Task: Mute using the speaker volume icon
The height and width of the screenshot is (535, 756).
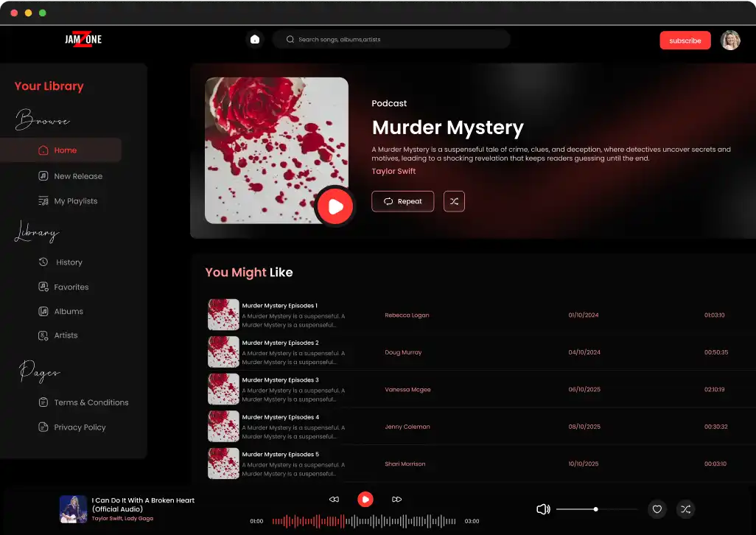Action: (543, 509)
